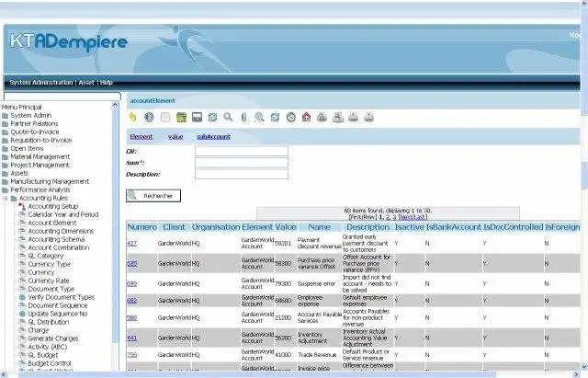Click the red house home icon

[x=306, y=117]
